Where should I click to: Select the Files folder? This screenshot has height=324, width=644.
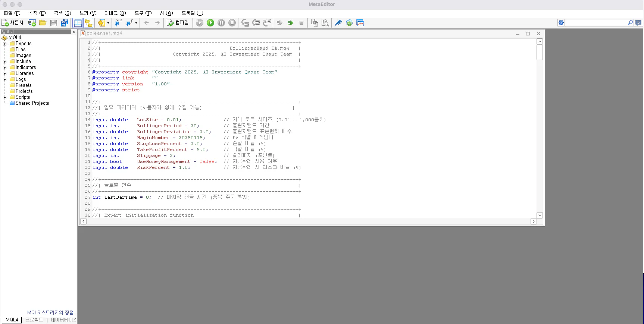[21, 50]
